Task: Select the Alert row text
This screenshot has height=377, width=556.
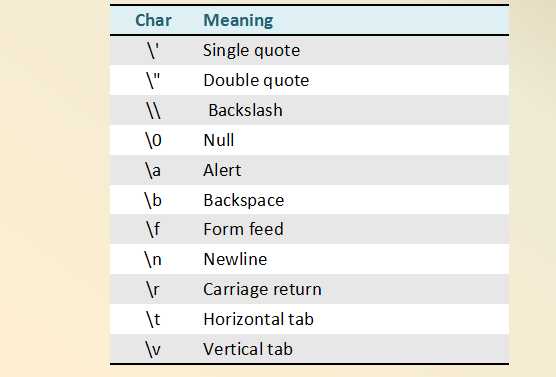Action: tap(222, 170)
